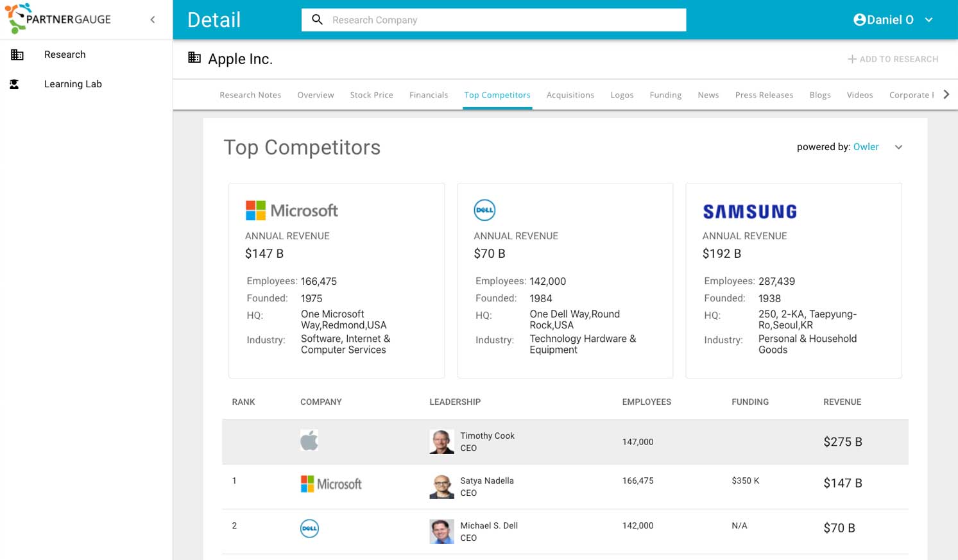This screenshot has height=560, width=958.
Task: Click the Daniel O account avatar icon
Action: tap(859, 20)
